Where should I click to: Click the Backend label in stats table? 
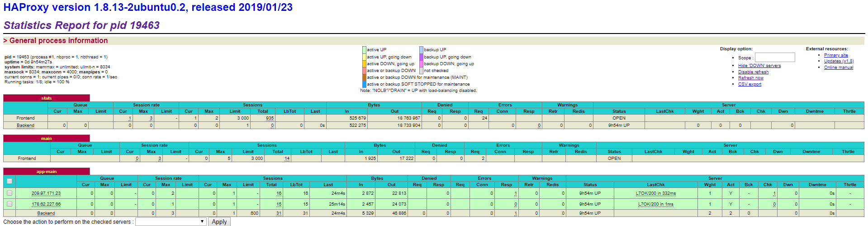click(26, 125)
